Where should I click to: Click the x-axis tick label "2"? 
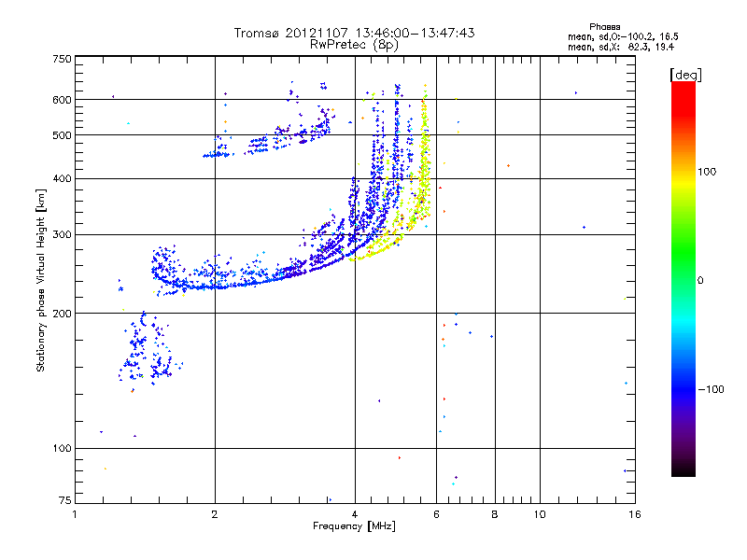coord(215,514)
